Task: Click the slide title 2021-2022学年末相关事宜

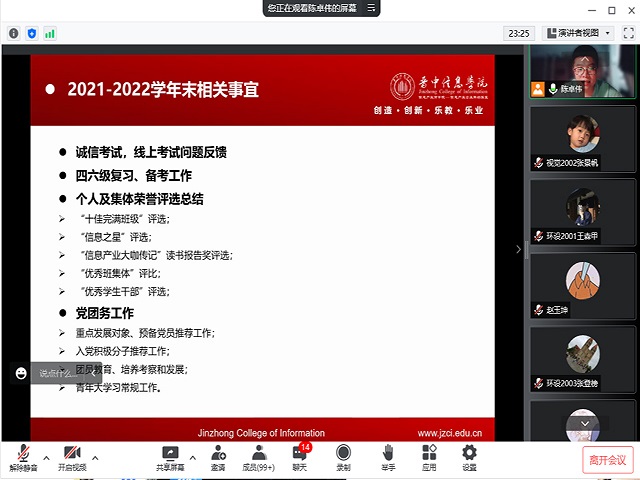Action: tap(163, 89)
